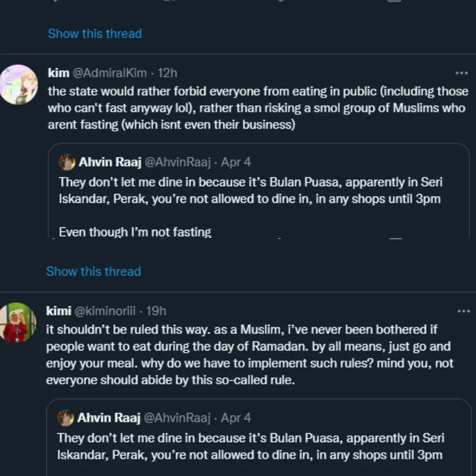Click Apr 4 date in kim's quoted tweet
This screenshot has height=476, width=476.
pos(236,162)
